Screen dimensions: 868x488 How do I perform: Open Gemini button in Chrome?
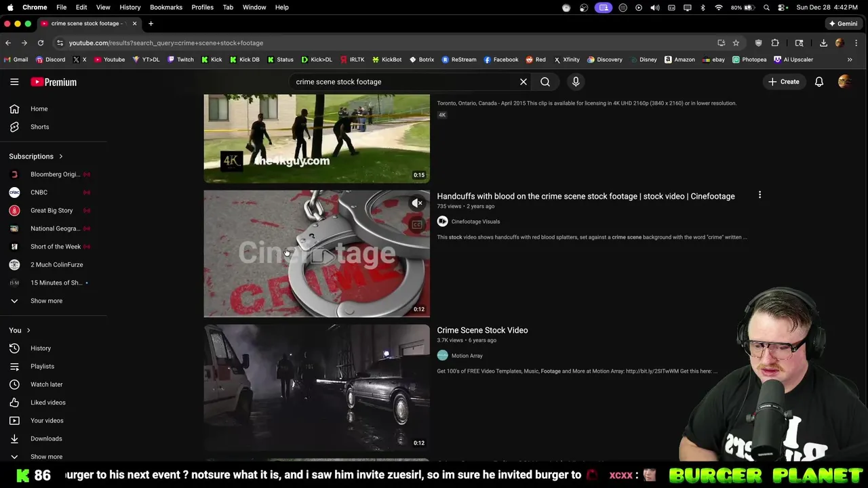[843, 24]
